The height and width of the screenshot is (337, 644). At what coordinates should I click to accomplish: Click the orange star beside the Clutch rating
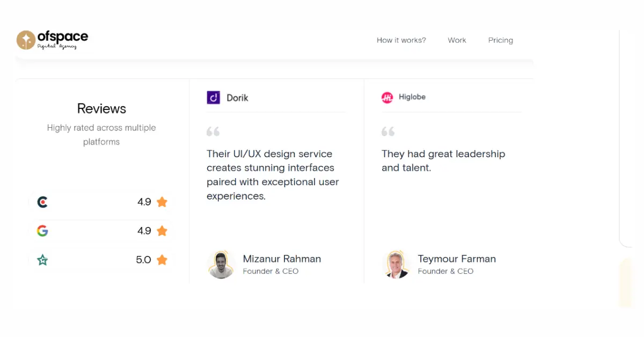coord(162,202)
